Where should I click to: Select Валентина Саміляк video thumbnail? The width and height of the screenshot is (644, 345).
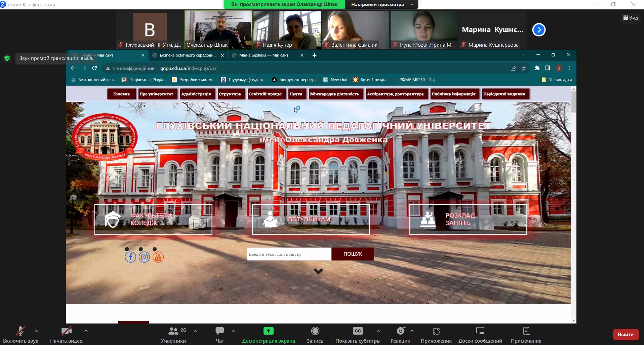[x=356, y=30]
